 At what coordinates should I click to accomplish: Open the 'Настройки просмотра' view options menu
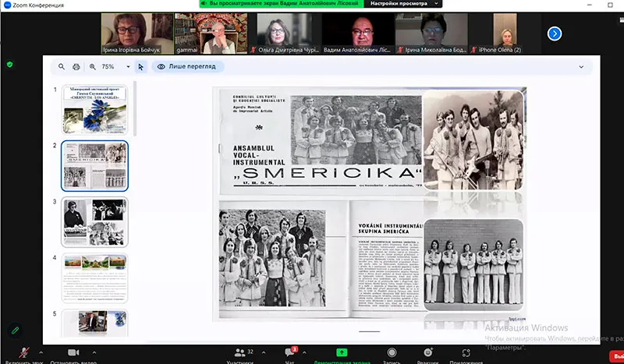pos(397,4)
